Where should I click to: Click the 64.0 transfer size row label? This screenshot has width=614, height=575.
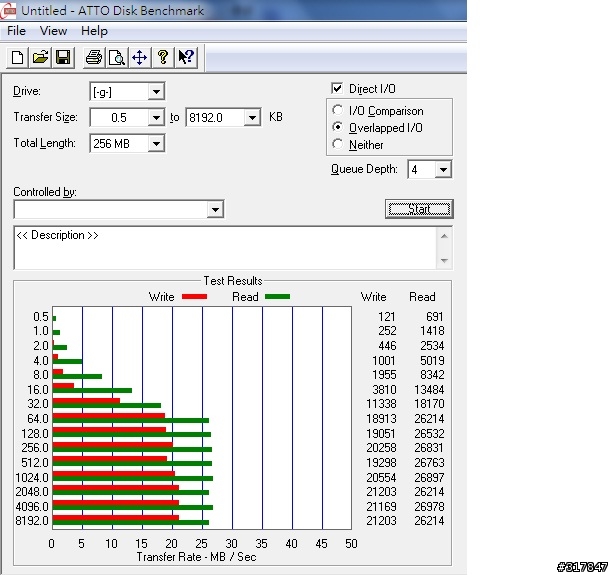(x=38, y=419)
